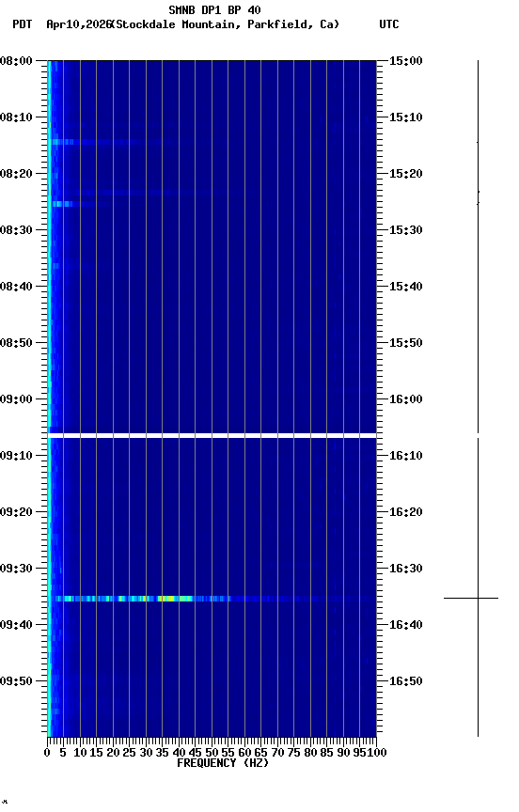Viewport: 519px width, 812px height.
Task: Click the 'PDT' timezone label
Action: point(23,24)
